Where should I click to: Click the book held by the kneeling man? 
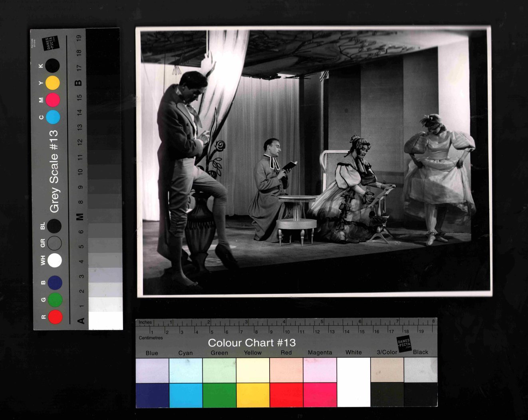click(x=290, y=165)
